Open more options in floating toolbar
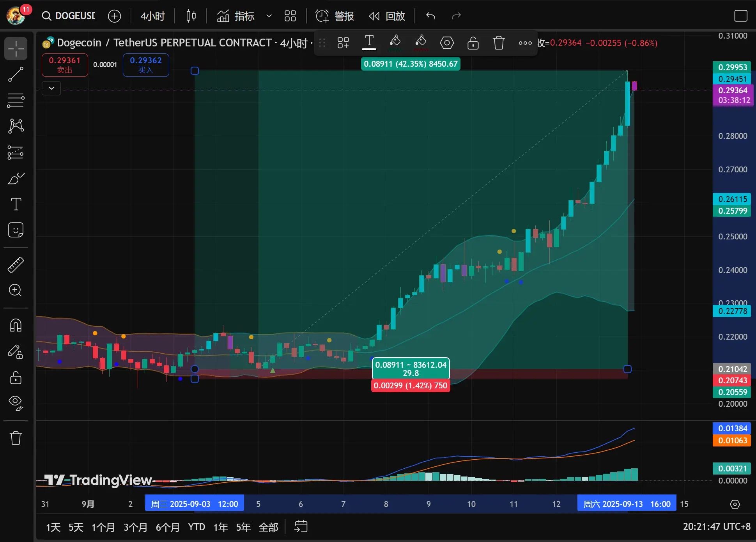 click(x=525, y=43)
